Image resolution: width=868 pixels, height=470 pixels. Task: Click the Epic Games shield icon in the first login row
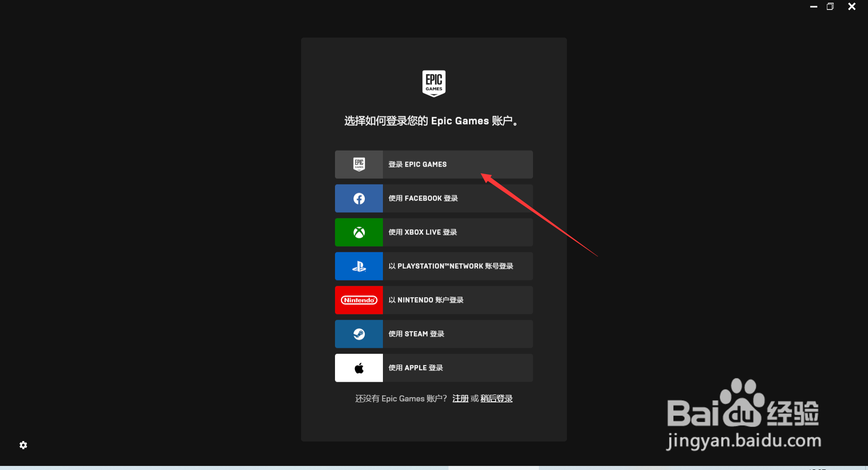(359, 164)
